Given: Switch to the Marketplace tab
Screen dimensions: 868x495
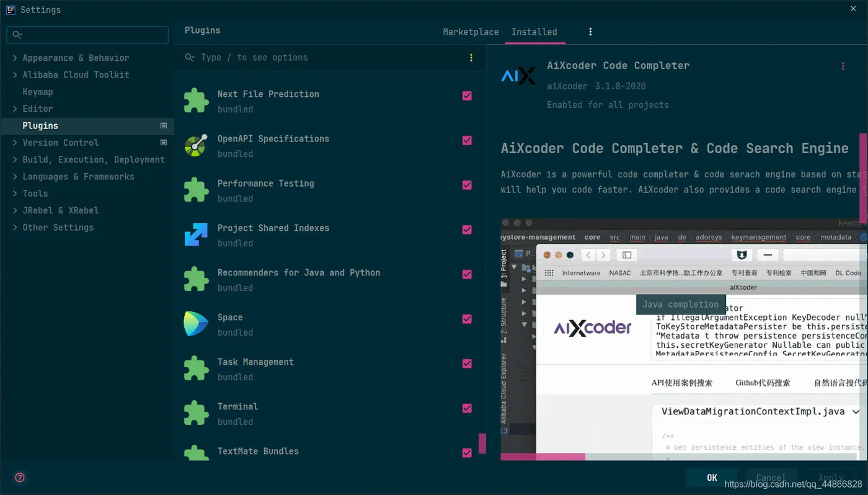Looking at the screenshot, I should (471, 32).
